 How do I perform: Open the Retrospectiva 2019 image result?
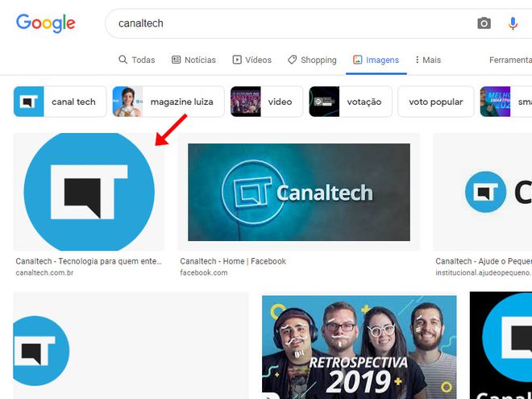[x=359, y=347]
